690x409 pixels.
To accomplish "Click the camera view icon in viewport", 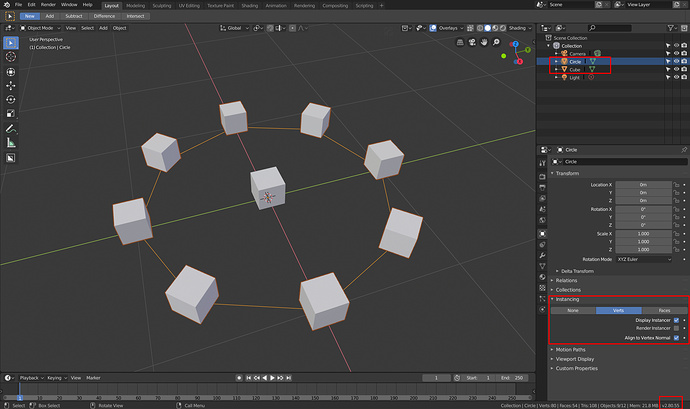I will (x=472, y=42).
